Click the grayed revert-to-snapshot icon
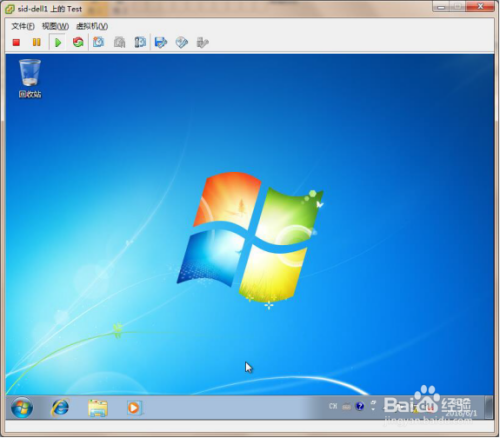Image resolution: width=500 pixels, height=438 pixels. point(119,42)
